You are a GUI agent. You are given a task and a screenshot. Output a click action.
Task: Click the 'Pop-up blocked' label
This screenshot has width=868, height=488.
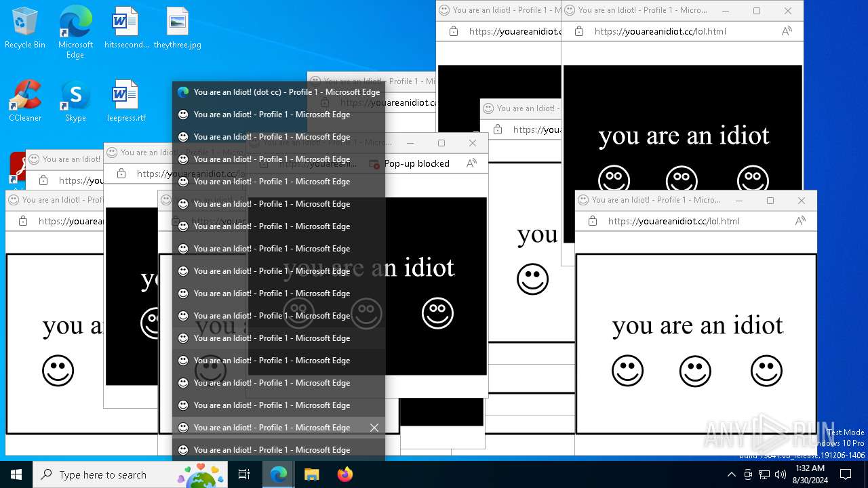click(416, 163)
